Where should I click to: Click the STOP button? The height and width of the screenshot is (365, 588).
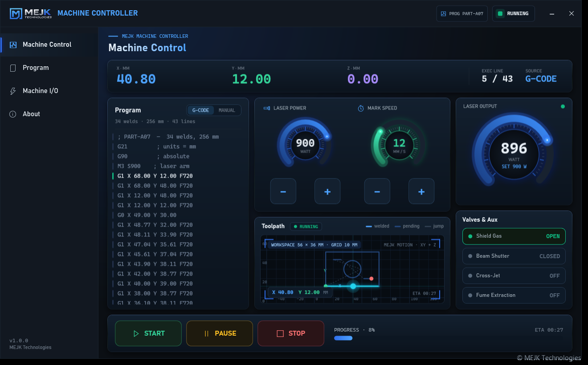[x=291, y=333]
